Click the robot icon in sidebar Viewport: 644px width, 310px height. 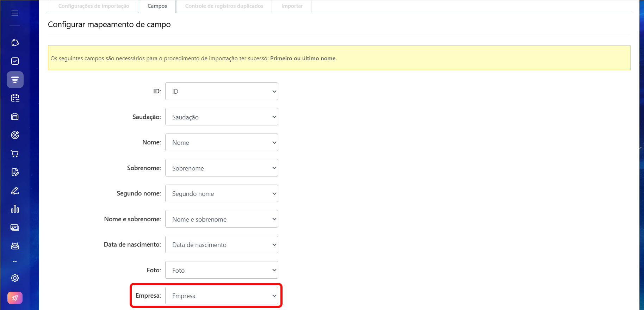coord(15,246)
